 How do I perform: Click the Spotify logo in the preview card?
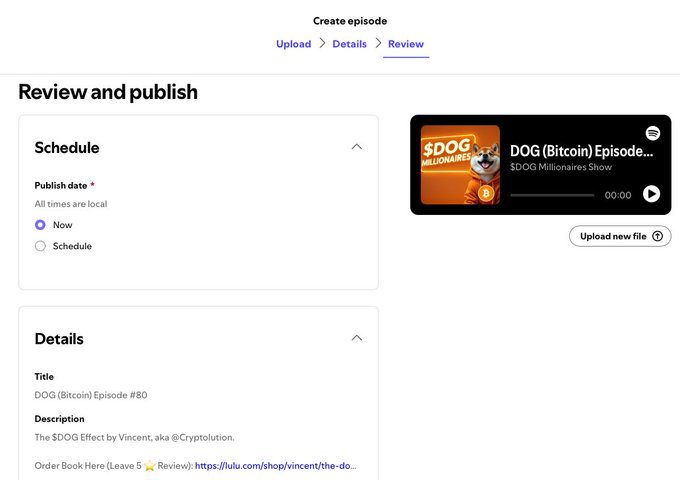[x=653, y=133]
